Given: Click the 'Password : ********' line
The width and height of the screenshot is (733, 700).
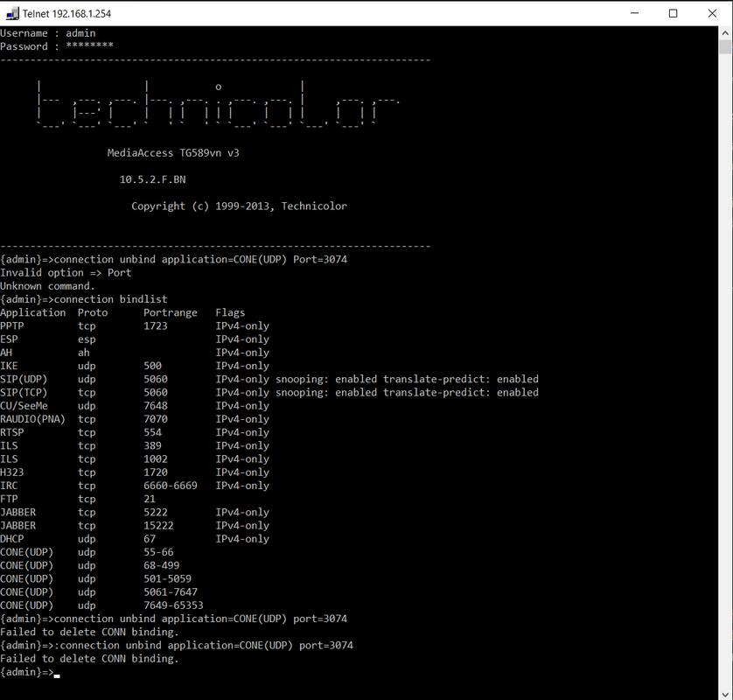Looking at the screenshot, I should click(x=57, y=46).
